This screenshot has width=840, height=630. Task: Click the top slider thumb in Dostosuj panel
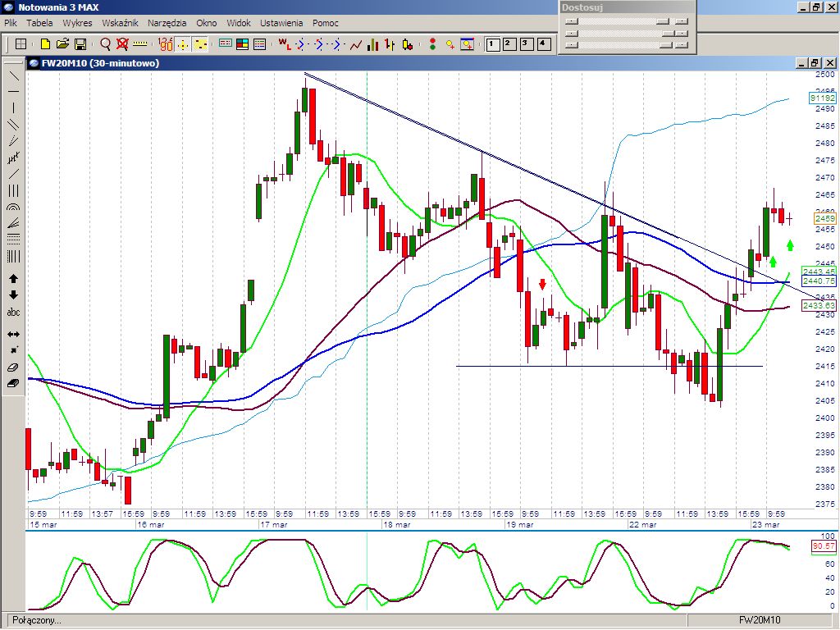[572, 22]
